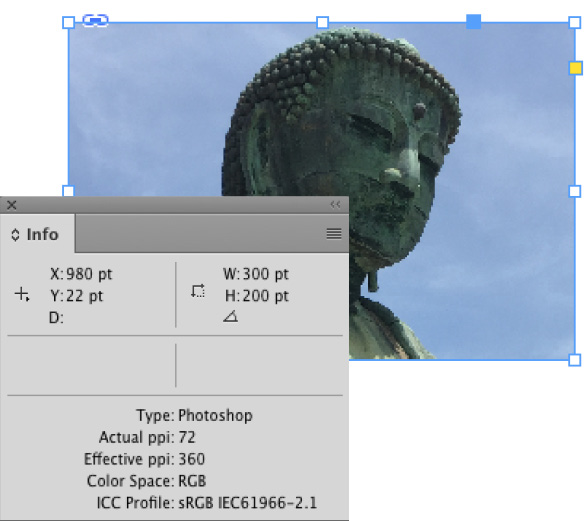Image resolution: width=586 pixels, height=521 pixels.
Task: Click the X: 980 pt value
Action: click(81, 274)
